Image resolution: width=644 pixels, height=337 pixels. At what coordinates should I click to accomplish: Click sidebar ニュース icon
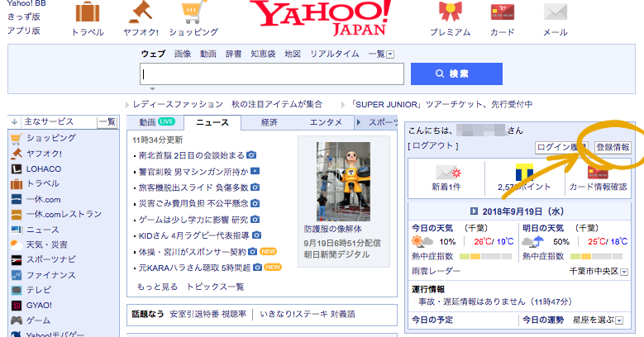click(x=16, y=230)
